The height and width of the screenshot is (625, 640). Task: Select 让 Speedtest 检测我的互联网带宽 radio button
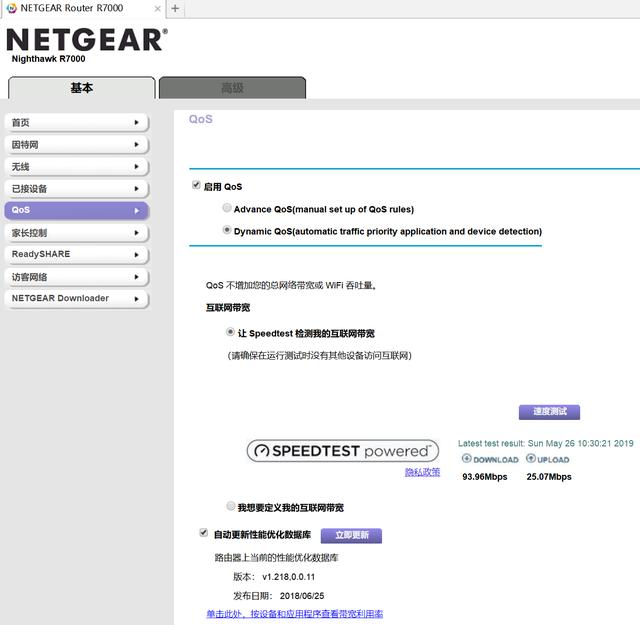coord(231,332)
